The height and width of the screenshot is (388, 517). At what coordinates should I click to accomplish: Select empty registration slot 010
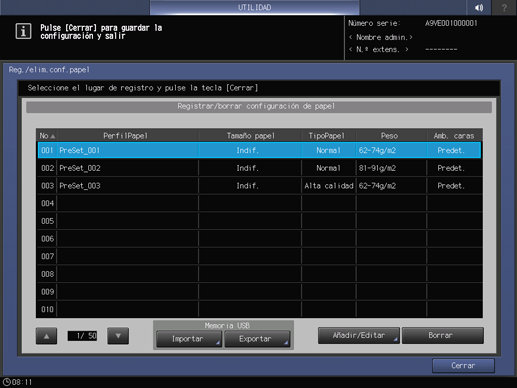coord(259,309)
